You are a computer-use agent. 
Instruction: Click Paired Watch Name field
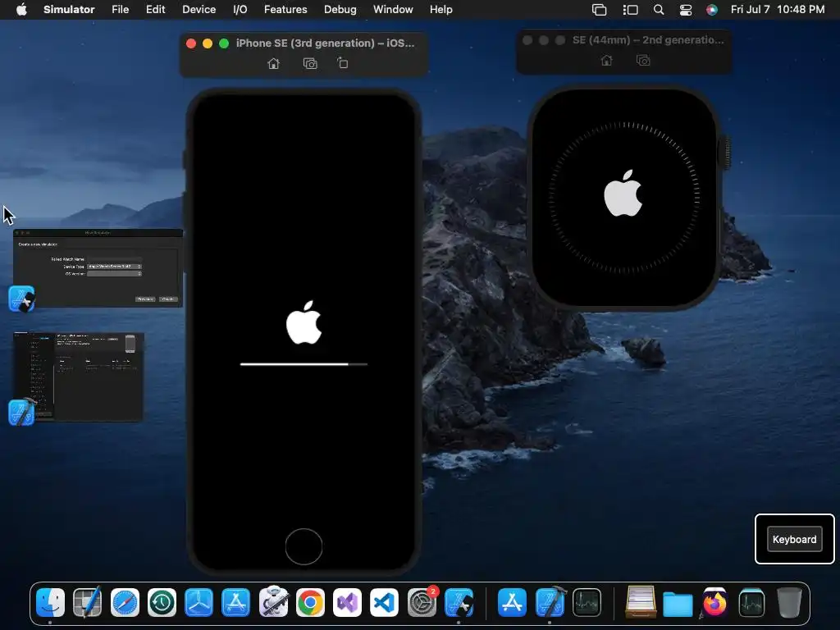(114, 259)
